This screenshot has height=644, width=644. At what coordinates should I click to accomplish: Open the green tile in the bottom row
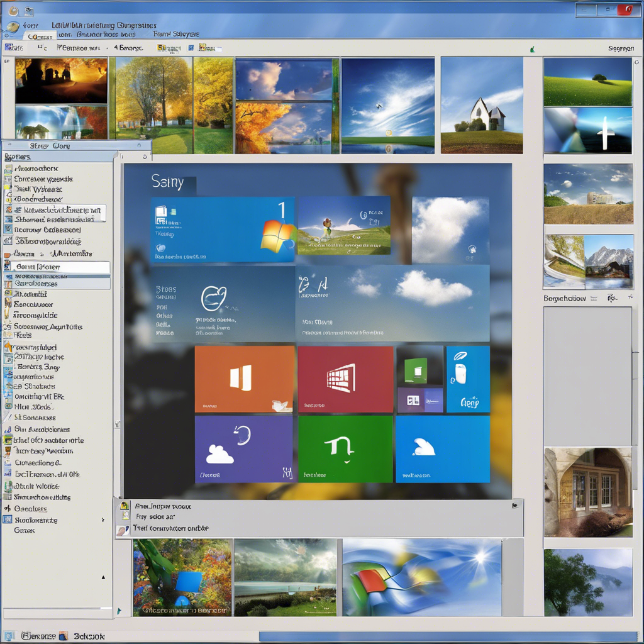point(344,448)
